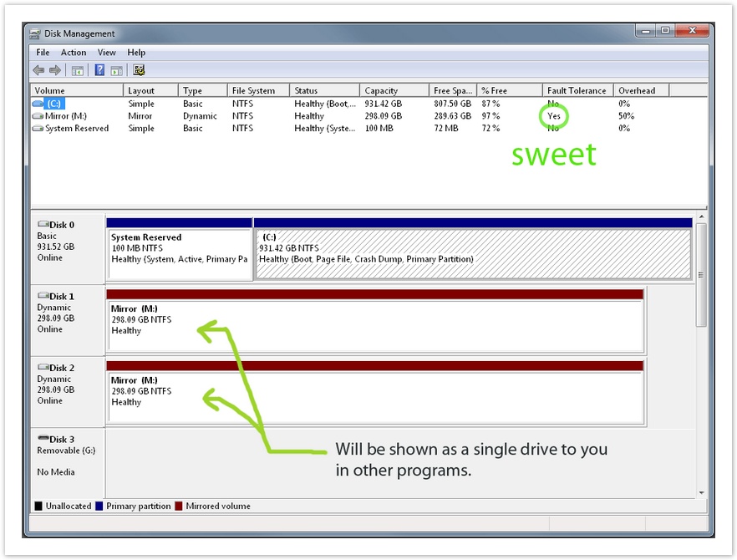The width and height of the screenshot is (737, 560).
Task: Click the Back arrow toolbar icon
Action: 38,70
